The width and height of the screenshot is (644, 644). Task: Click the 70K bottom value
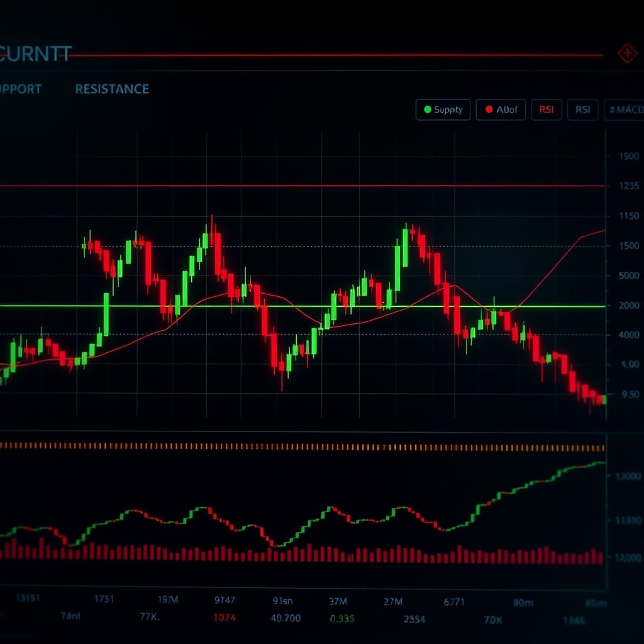[x=493, y=619]
